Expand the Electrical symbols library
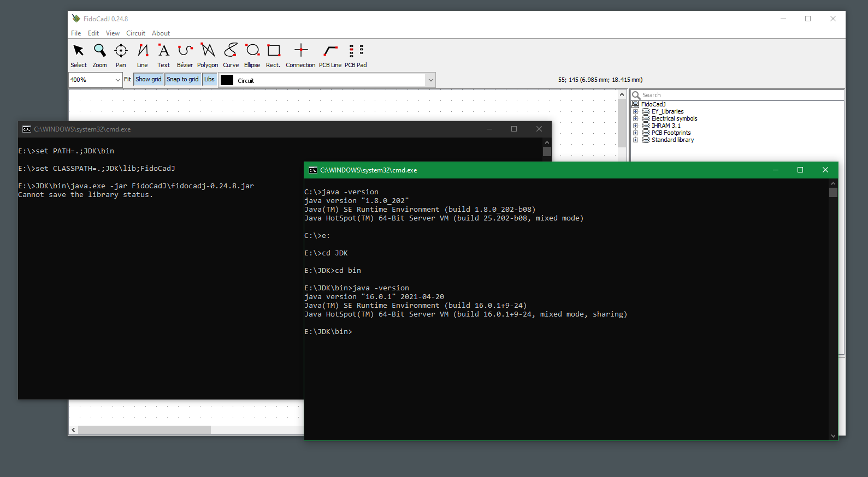The image size is (868, 477). (636, 118)
